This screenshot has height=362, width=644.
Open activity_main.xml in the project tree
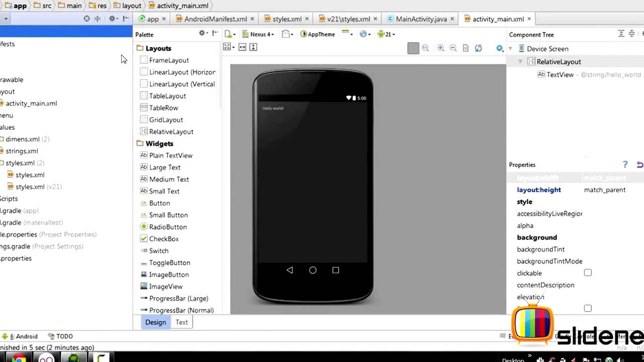coord(31,103)
